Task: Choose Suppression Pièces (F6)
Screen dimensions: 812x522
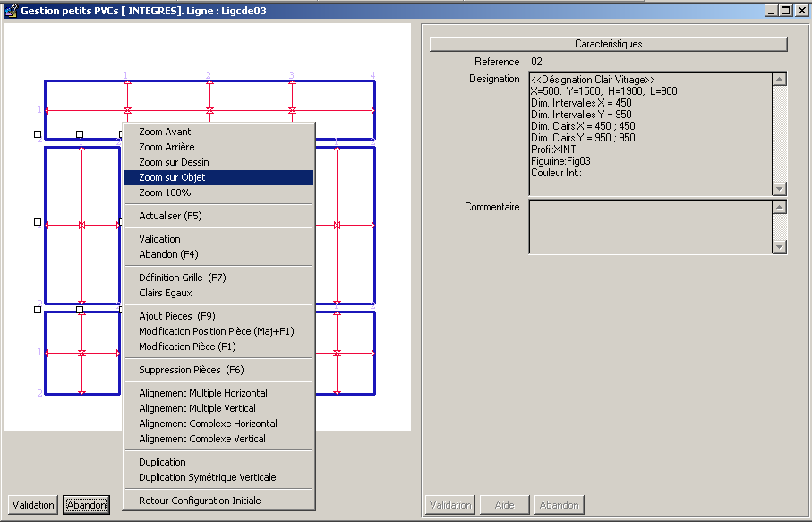Action: 191,370
